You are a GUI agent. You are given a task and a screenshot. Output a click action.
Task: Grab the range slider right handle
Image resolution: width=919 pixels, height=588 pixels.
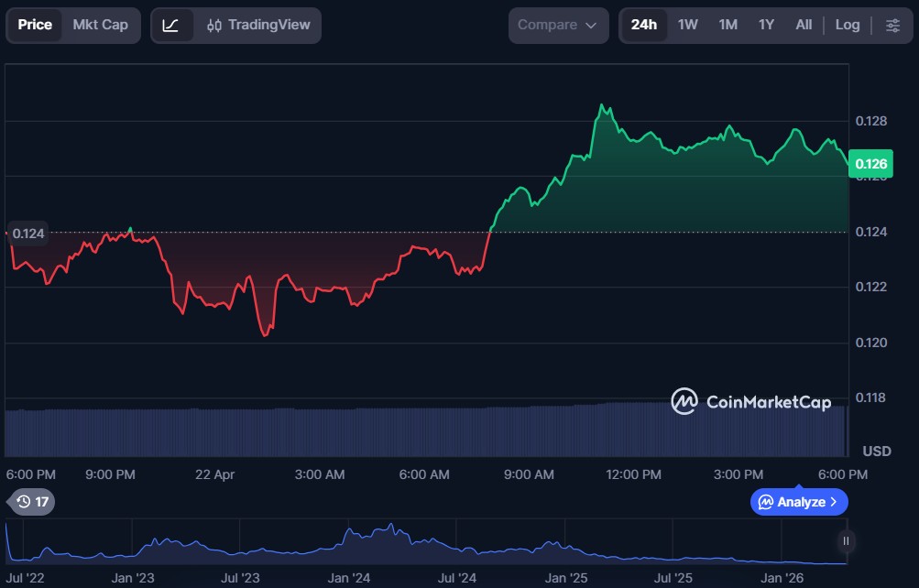click(846, 541)
